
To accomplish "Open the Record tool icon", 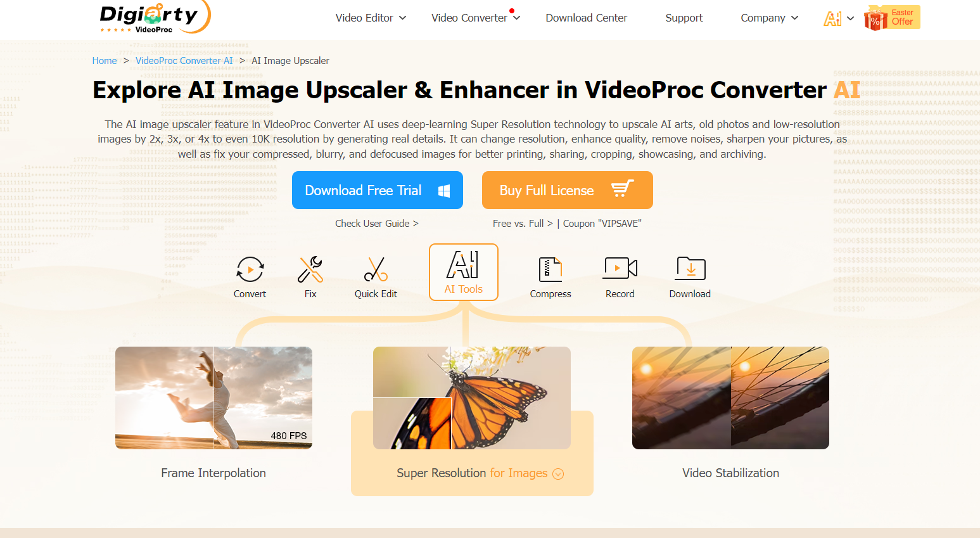I will pos(620,269).
